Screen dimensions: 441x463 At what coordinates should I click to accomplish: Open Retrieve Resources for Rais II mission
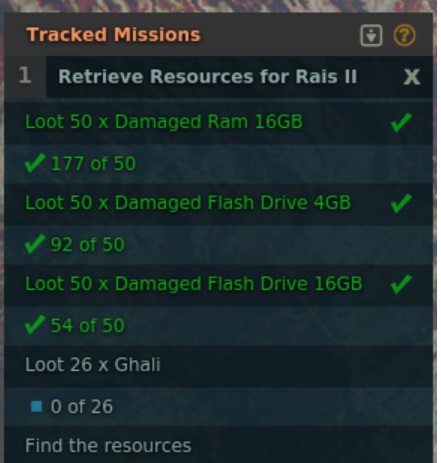coord(208,77)
